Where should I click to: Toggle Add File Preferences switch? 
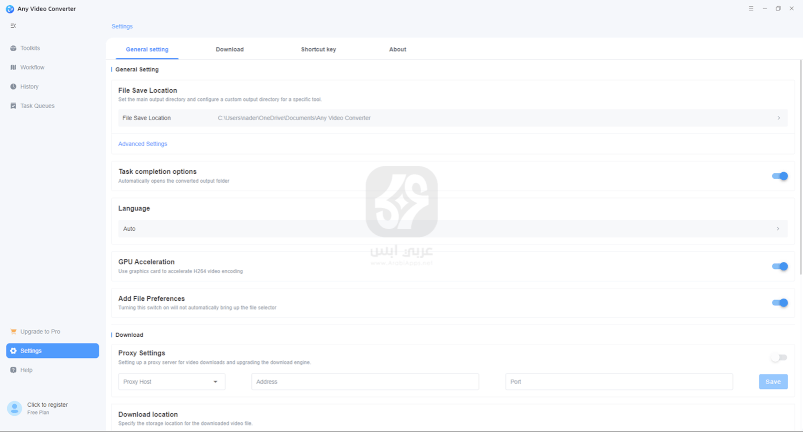pos(780,303)
